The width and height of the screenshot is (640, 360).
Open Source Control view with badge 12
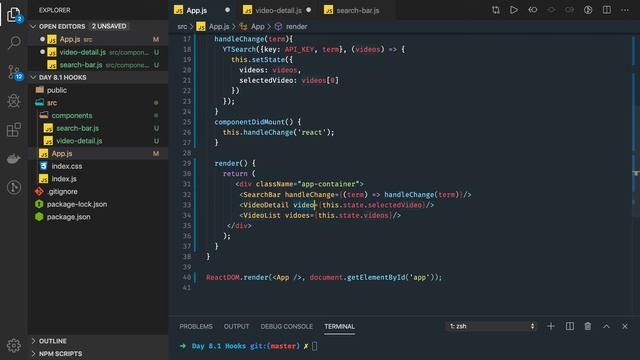click(14, 72)
